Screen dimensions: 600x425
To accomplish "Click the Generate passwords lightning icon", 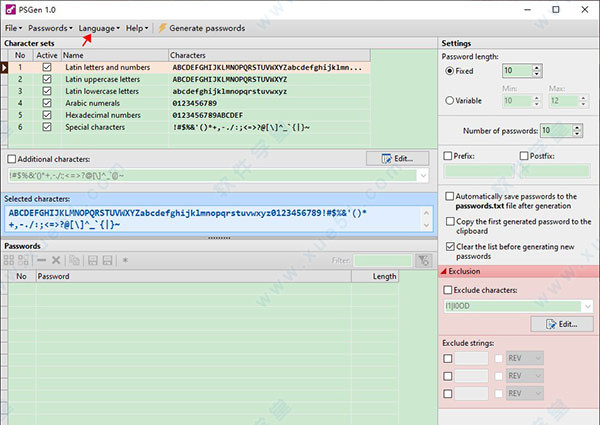I will 162,28.
